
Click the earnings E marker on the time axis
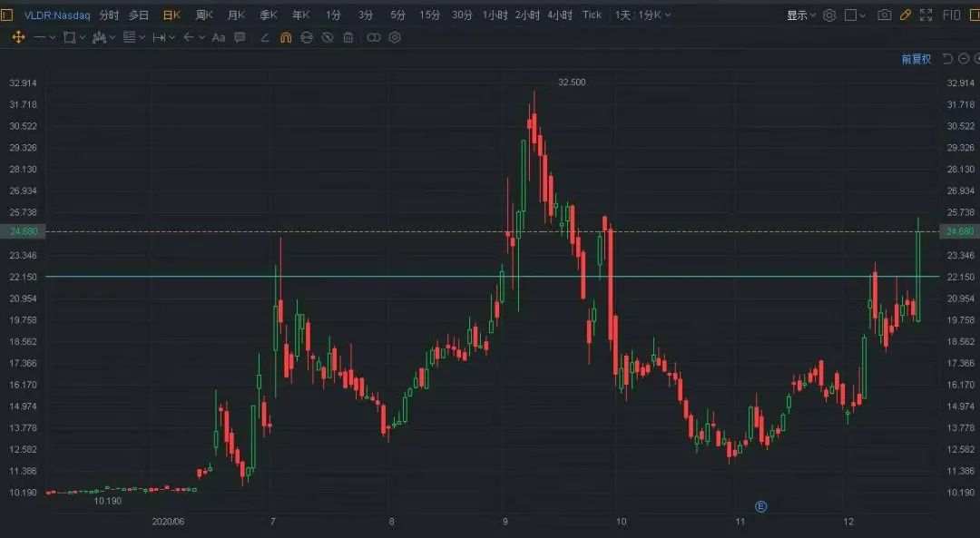(760, 506)
